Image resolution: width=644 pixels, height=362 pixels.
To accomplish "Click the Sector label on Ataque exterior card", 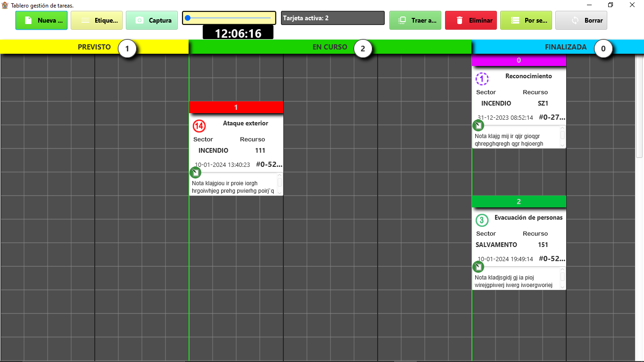I will [x=203, y=140].
